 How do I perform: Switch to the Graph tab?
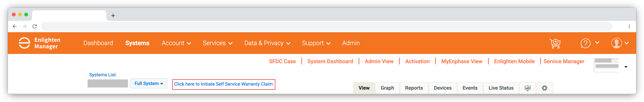coord(387,88)
